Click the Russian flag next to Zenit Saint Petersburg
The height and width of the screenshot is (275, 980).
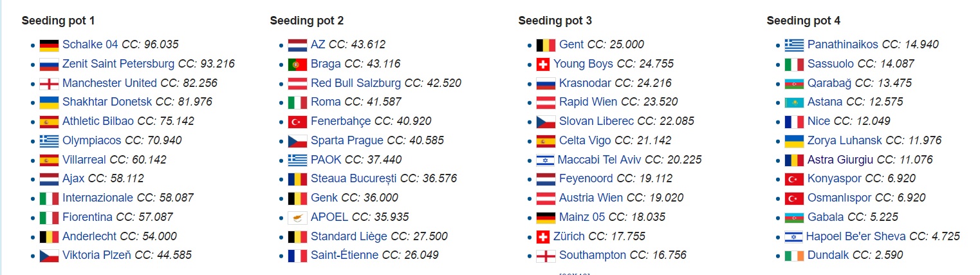(x=49, y=64)
